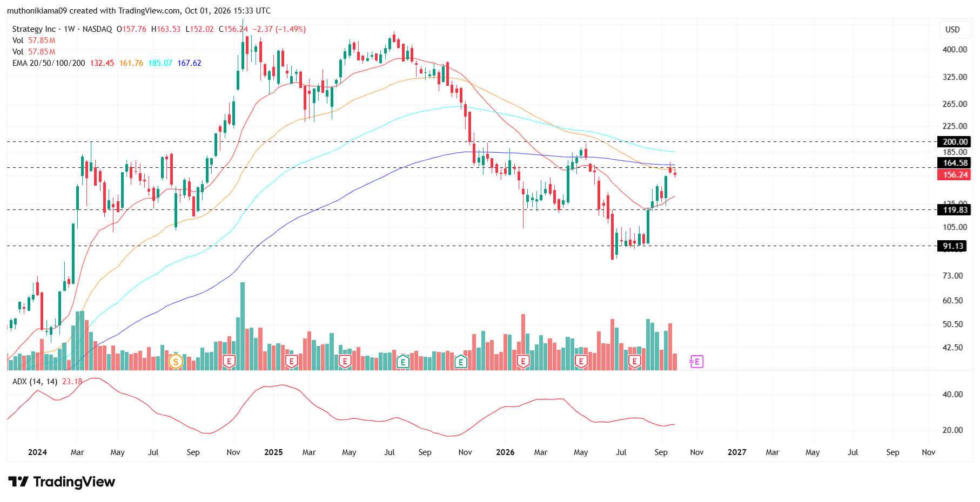Click the 200.00 horizontal line price label
The image size is (980, 502).
coord(955,142)
